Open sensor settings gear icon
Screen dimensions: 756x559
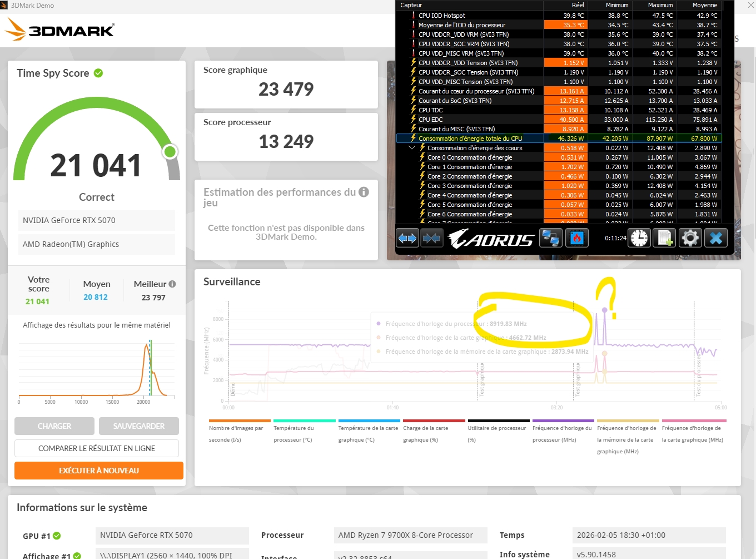point(690,239)
